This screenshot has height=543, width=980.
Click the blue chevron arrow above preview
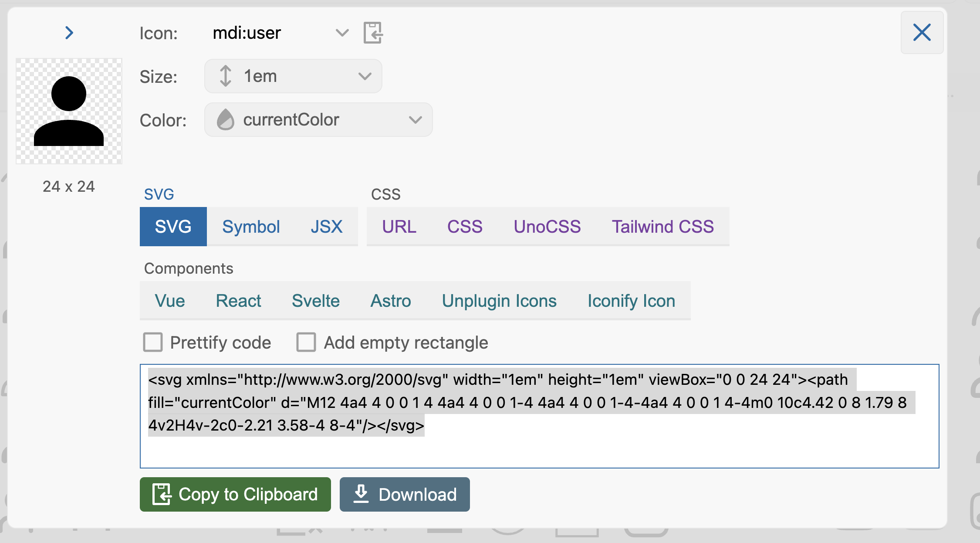point(69,33)
